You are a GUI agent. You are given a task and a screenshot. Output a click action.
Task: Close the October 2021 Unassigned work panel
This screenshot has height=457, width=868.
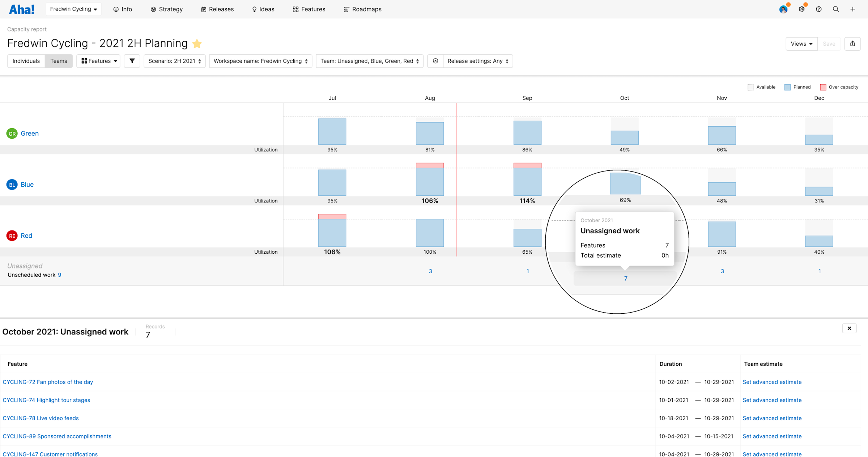849,328
